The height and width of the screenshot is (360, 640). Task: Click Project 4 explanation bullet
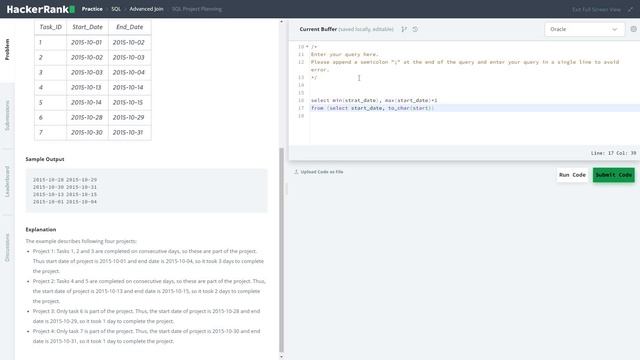(146, 336)
